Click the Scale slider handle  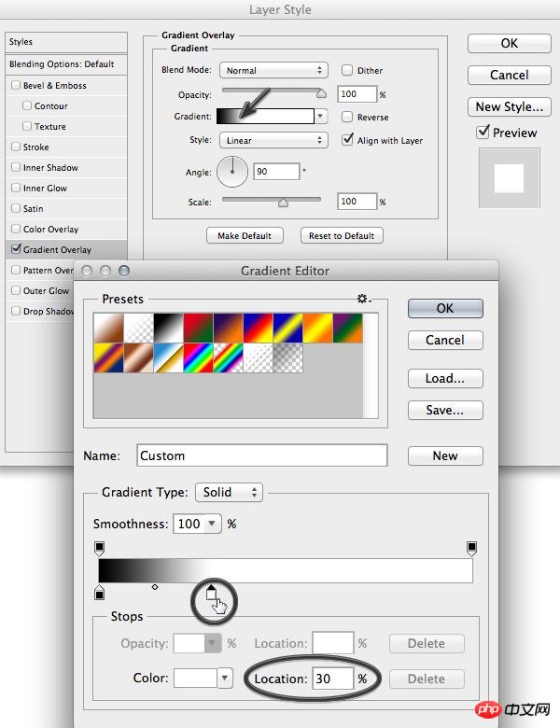pos(283,203)
